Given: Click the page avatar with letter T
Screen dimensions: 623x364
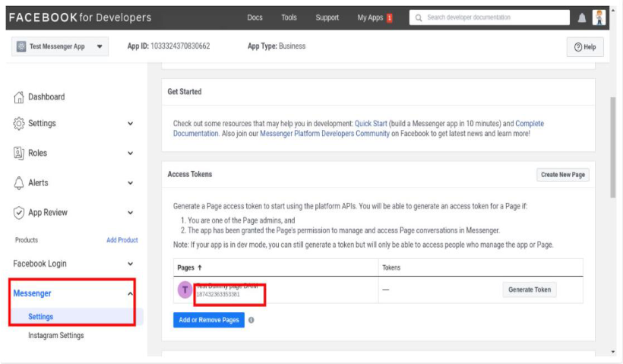Looking at the screenshot, I should [185, 290].
